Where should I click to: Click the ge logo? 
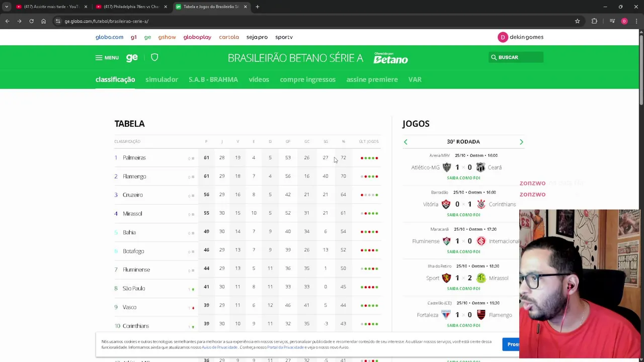[x=132, y=57]
